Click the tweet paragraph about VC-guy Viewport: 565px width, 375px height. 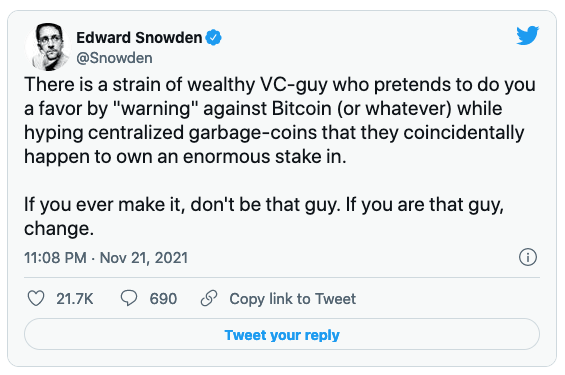pos(280,121)
